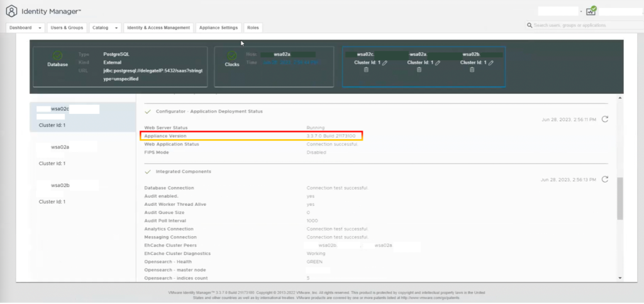Delete the wsa02b node with trash icon
This screenshot has height=304, width=644.
(x=472, y=70)
